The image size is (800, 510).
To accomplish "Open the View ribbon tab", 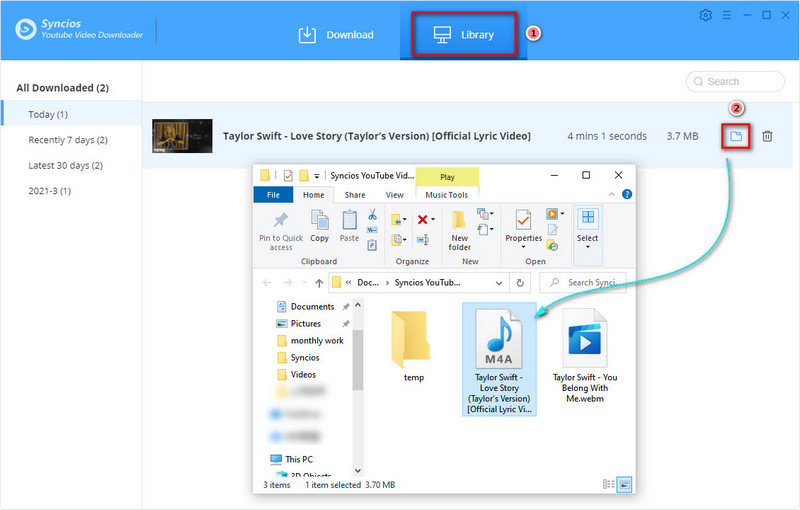I will (394, 195).
